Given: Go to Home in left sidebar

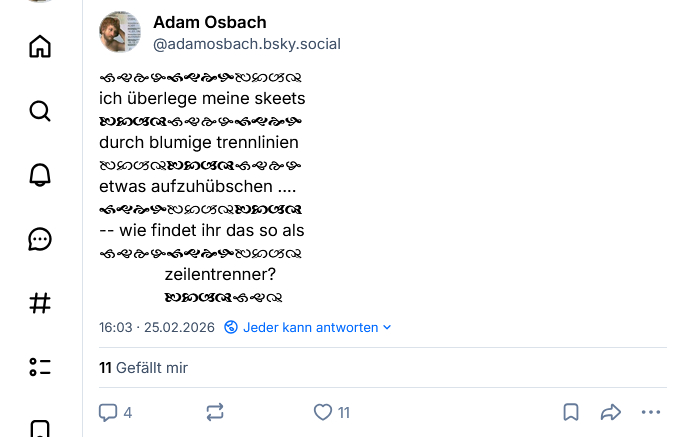Looking at the screenshot, I should 40,46.
